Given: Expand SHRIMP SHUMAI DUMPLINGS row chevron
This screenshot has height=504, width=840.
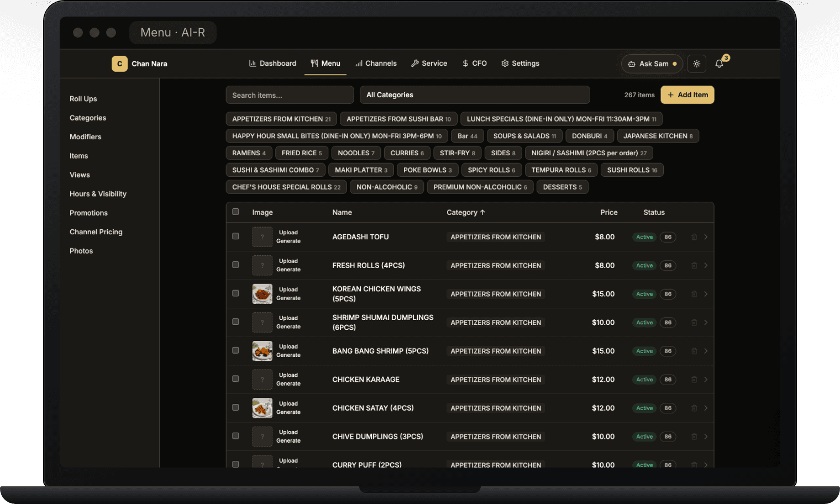Looking at the screenshot, I should (x=706, y=323).
